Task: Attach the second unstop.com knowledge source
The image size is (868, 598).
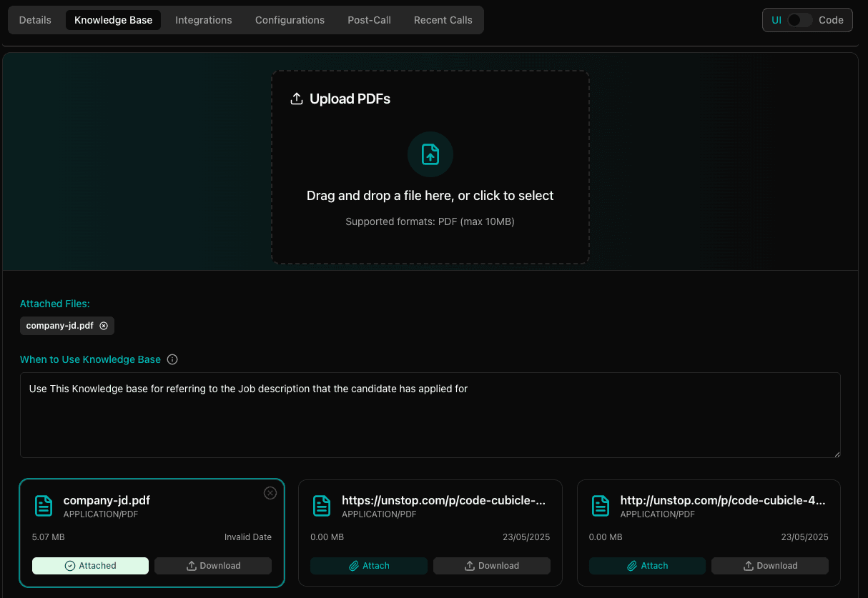Action: [x=646, y=565]
